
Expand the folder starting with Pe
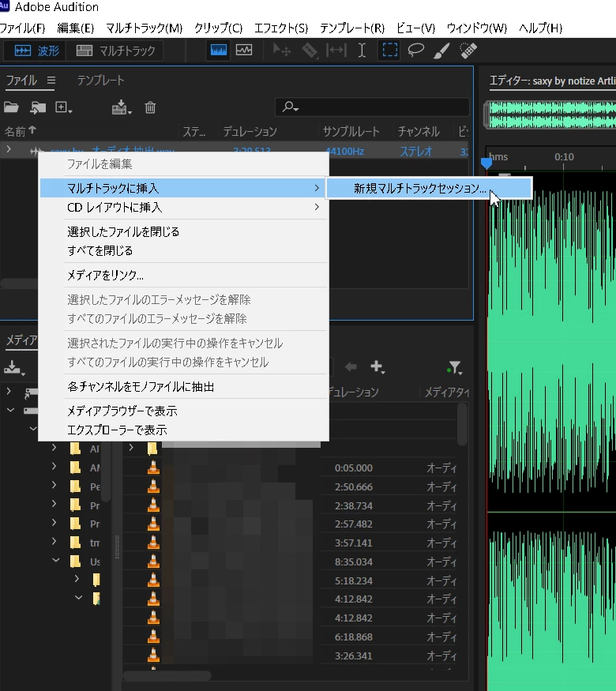(x=54, y=485)
